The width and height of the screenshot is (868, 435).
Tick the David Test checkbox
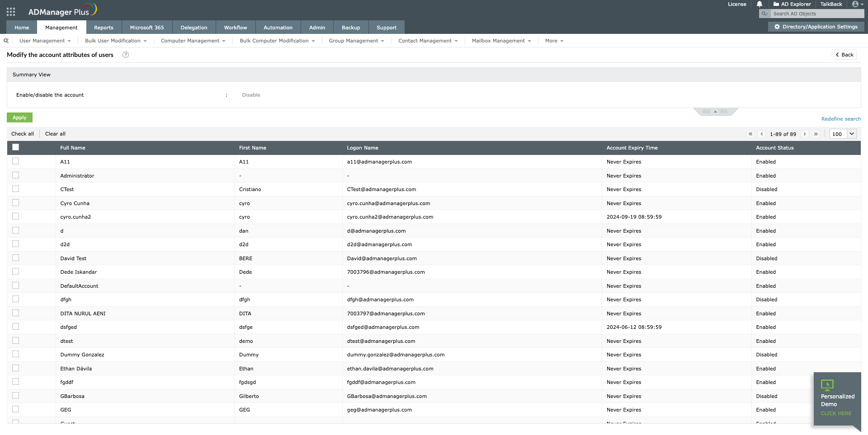tap(16, 258)
